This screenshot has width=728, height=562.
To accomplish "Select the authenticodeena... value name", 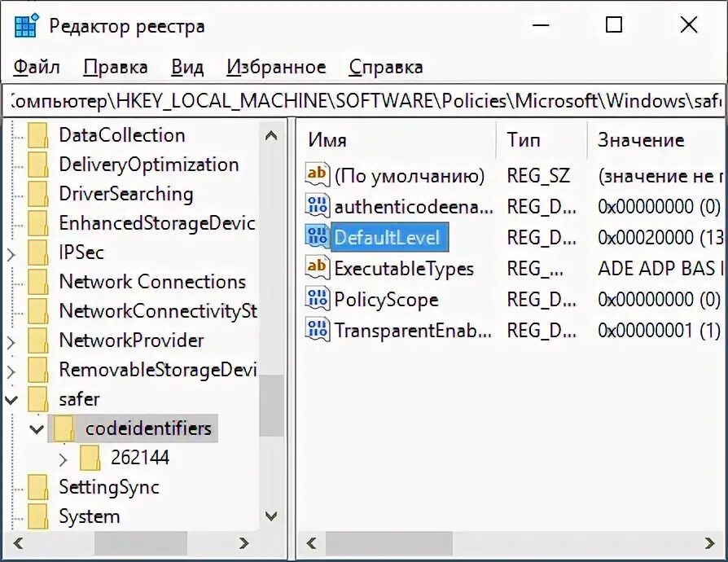I will [x=413, y=206].
